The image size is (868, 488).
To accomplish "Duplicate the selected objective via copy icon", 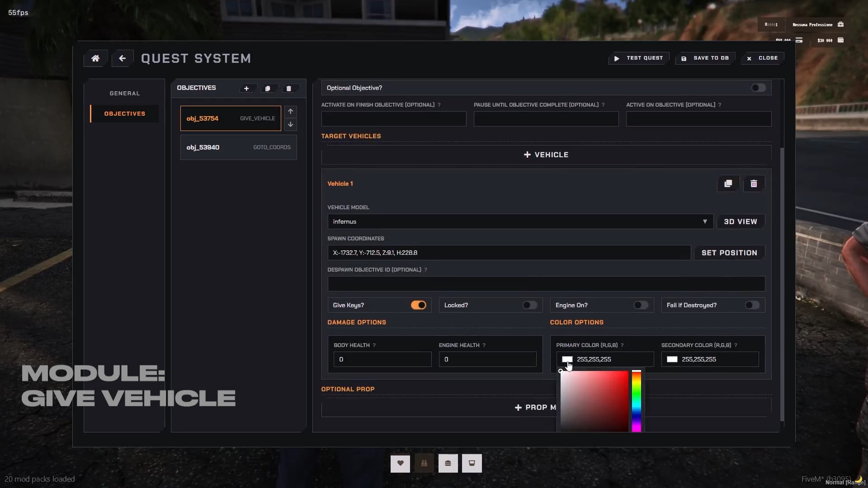I will (x=268, y=89).
